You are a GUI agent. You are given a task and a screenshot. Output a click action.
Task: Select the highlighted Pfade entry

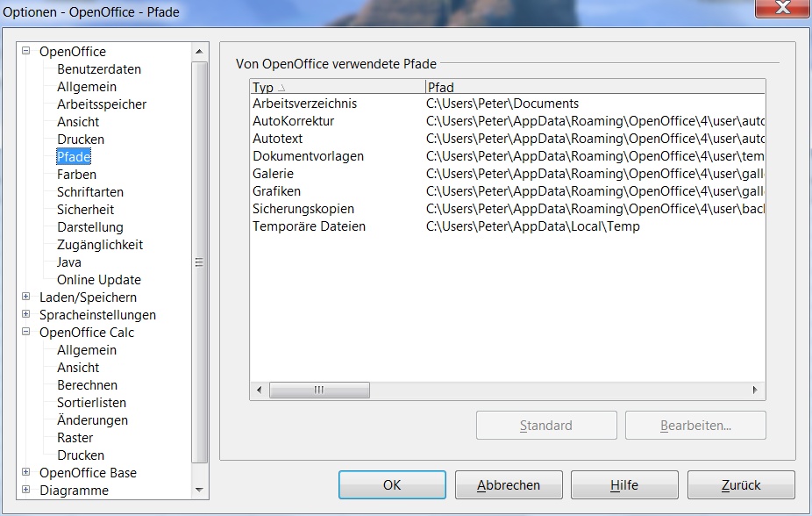pyautogui.click(x=74, y=157)
